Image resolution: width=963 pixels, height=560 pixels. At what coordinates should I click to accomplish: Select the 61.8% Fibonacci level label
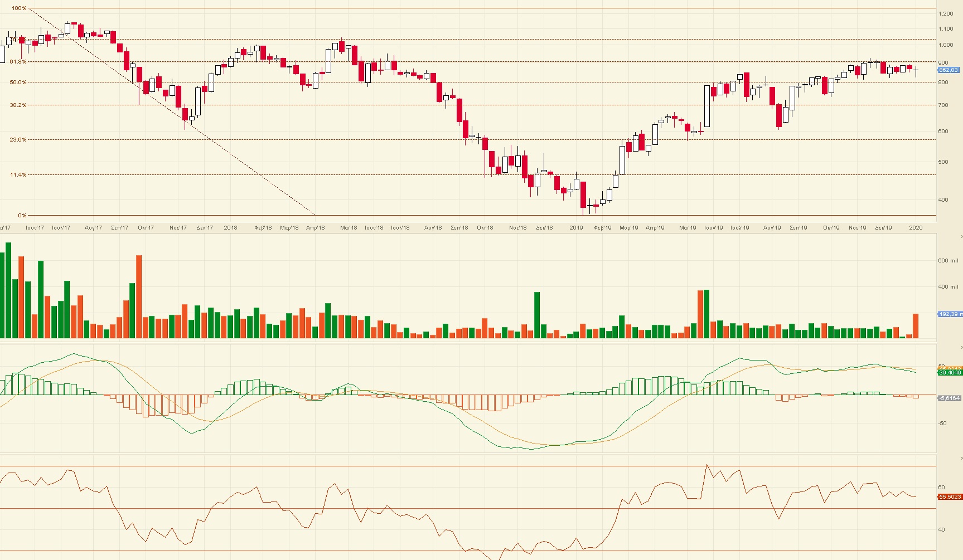pyautogui.click(x=18, y=62)
